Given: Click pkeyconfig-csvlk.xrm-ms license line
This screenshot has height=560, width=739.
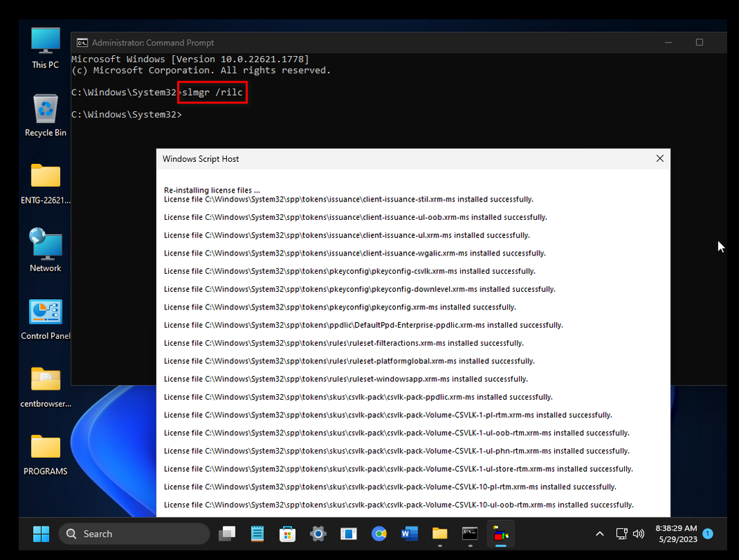Looking at the screenshot, I should coord(350,271).
